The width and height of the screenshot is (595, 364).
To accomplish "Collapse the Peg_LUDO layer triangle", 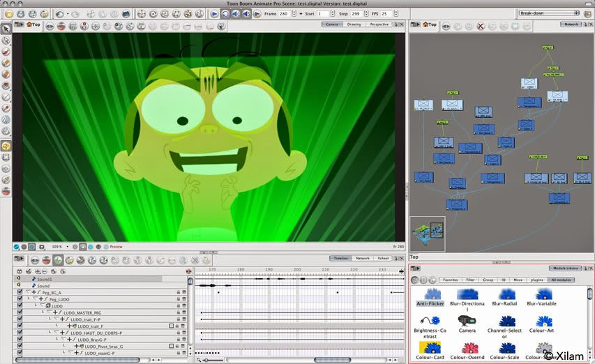I will click(x=36, y=299).
